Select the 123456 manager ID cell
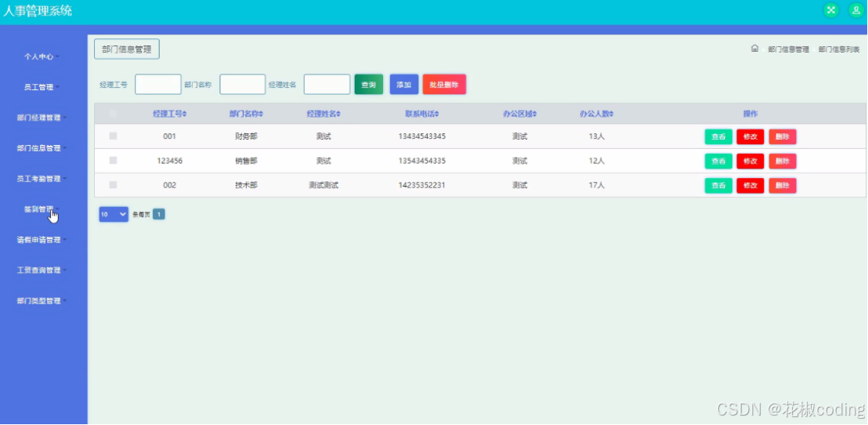The image size is (868, 425). point(169,161)
